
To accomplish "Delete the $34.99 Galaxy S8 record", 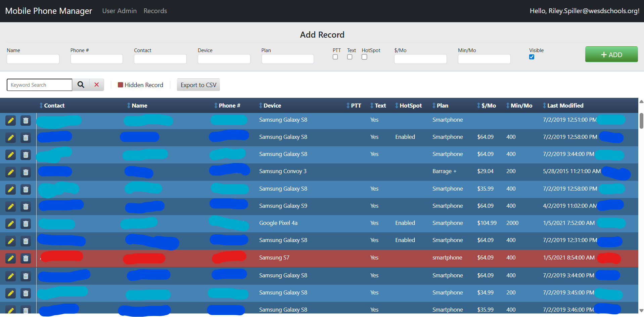I will click(x=26, y=293).
